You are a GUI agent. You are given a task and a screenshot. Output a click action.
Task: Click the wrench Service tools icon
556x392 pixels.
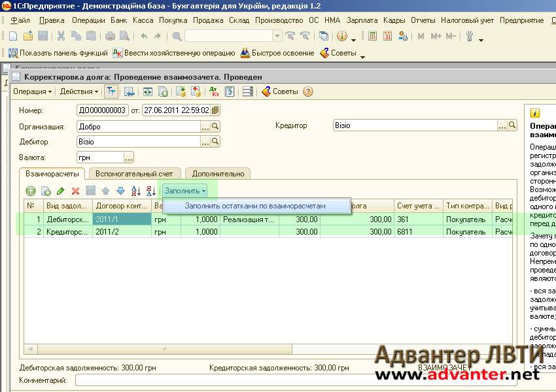470,36
